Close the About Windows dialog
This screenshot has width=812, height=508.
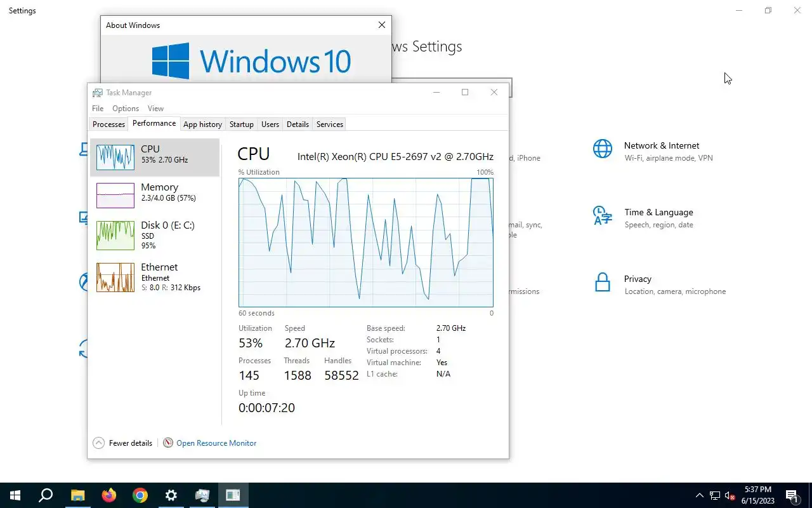point(381,25)
